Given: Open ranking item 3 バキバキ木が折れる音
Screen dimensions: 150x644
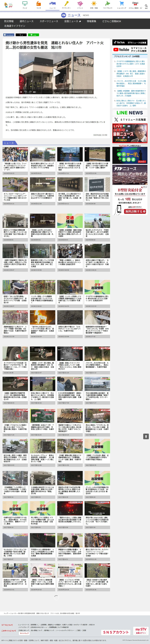Looking at the screenshot, I should click(x=131, y=83).
